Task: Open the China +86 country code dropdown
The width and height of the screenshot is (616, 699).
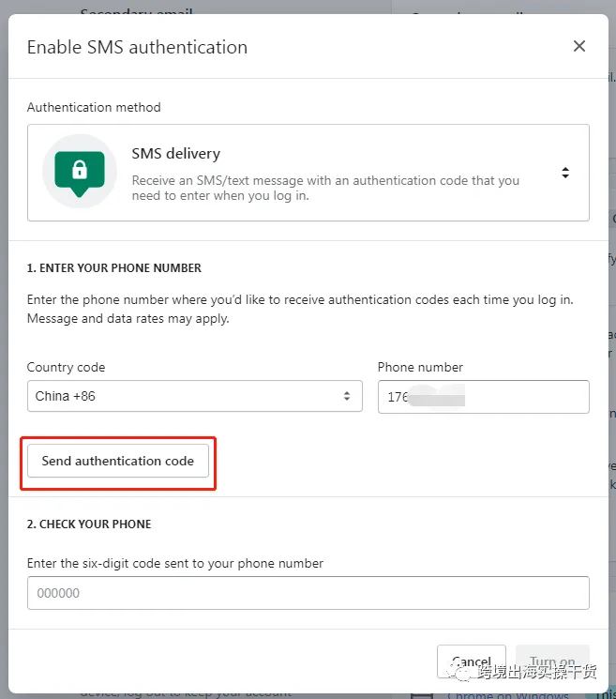Action: coord(195,396)
